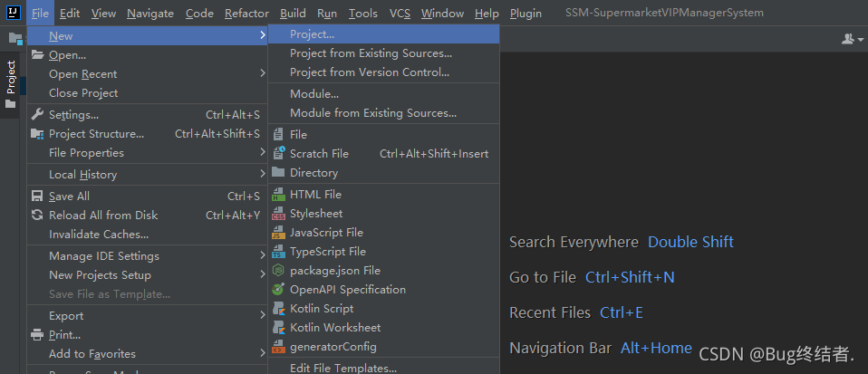Click the JavaScript File icon
The width and height of the screenshot is (868, 374).
[x=278, y=233]
